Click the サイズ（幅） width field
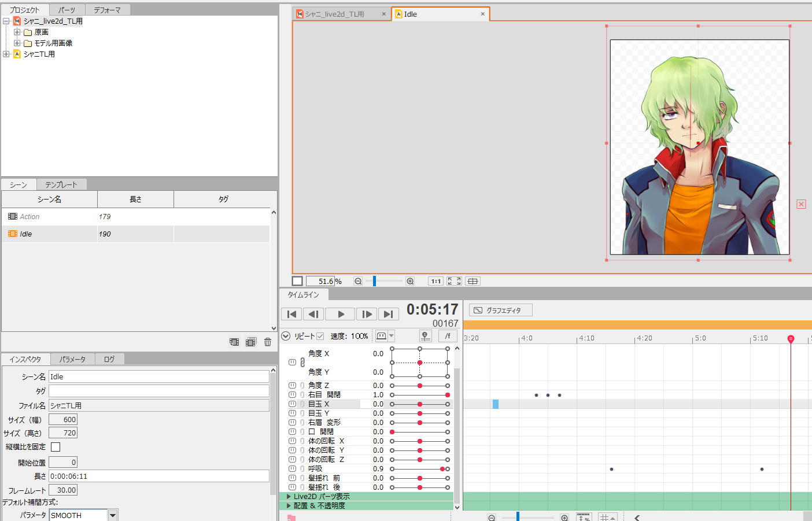 click(63, 419)
